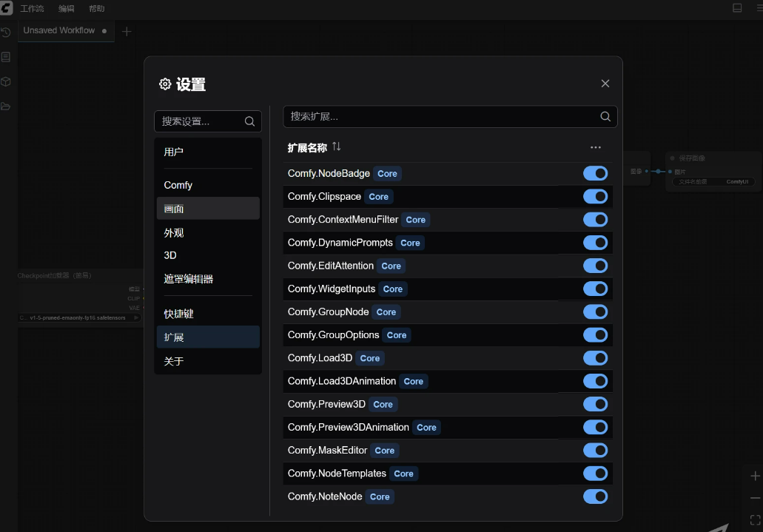Open the three-dot more options menu
The width and height of the screenshot is (763, 532).
tap(596, 147)
